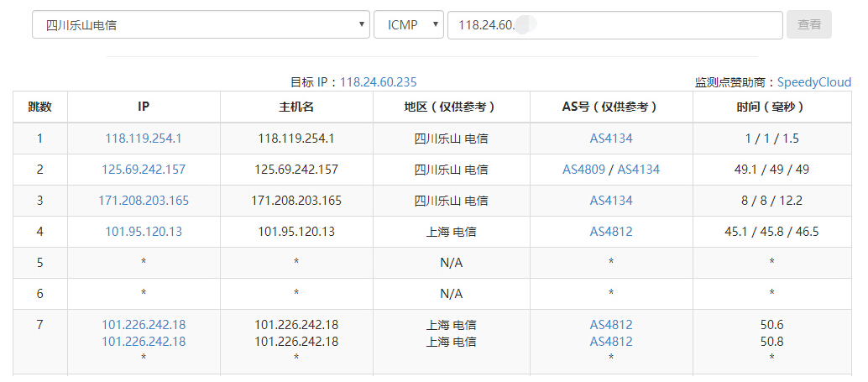Click first AS4812 link in hop 7
The image size is (868, 382).
click(x=611, y=325)
